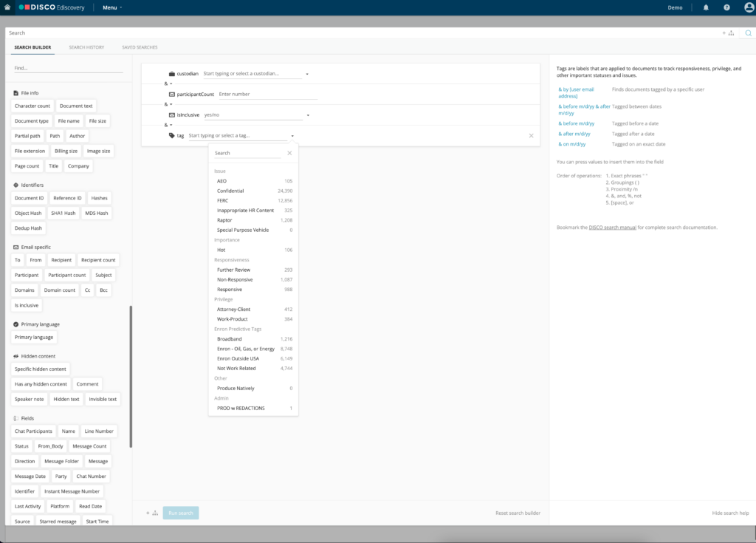
Task: Open the Menu dropdown
Action: (112, 7)
